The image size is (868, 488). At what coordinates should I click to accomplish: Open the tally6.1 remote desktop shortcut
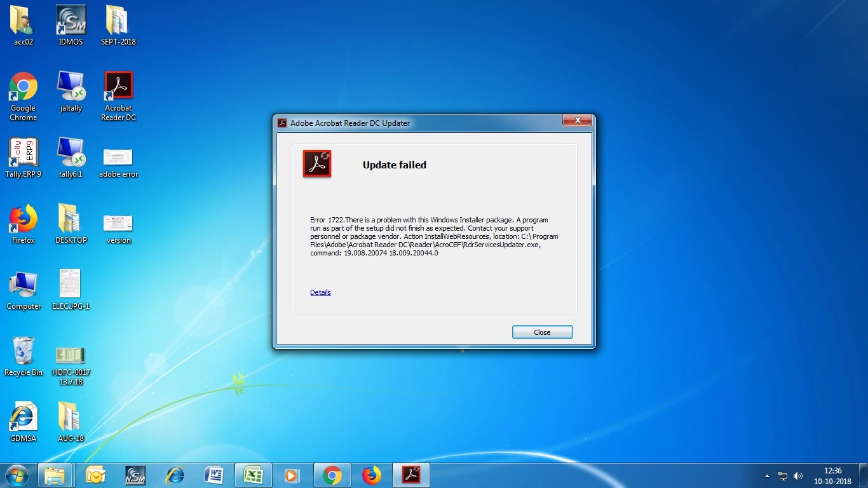[x=71, y=158]
